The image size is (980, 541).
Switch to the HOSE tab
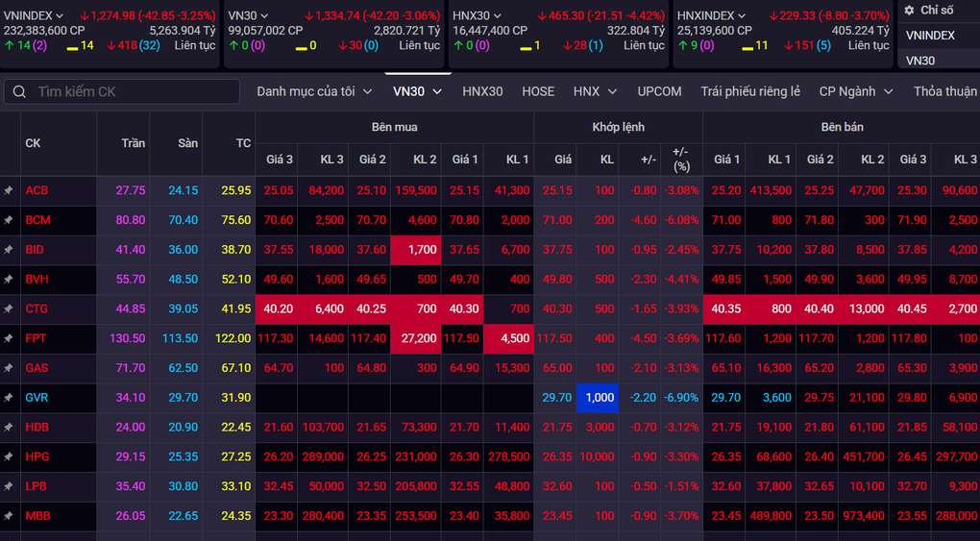coord(538,91)
